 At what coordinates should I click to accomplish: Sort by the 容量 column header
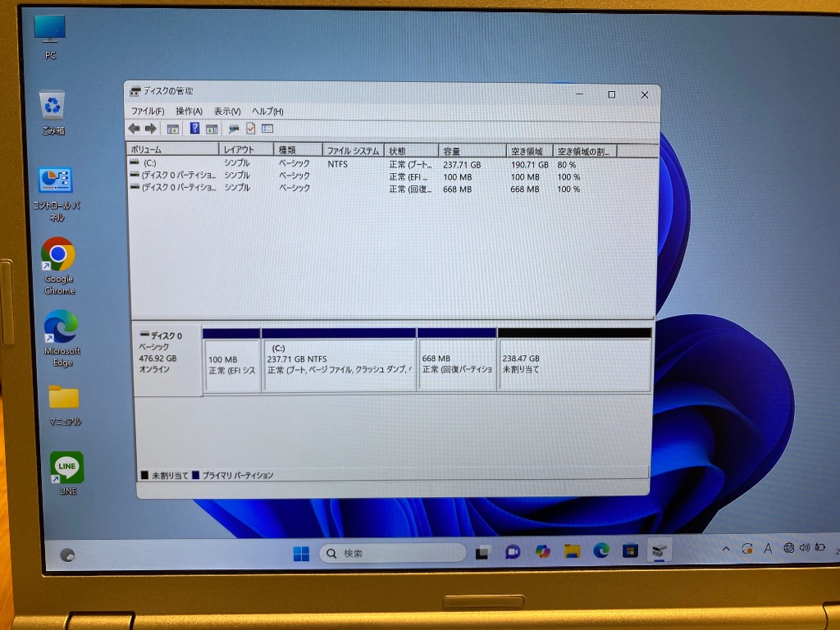(x=472, y=151)
